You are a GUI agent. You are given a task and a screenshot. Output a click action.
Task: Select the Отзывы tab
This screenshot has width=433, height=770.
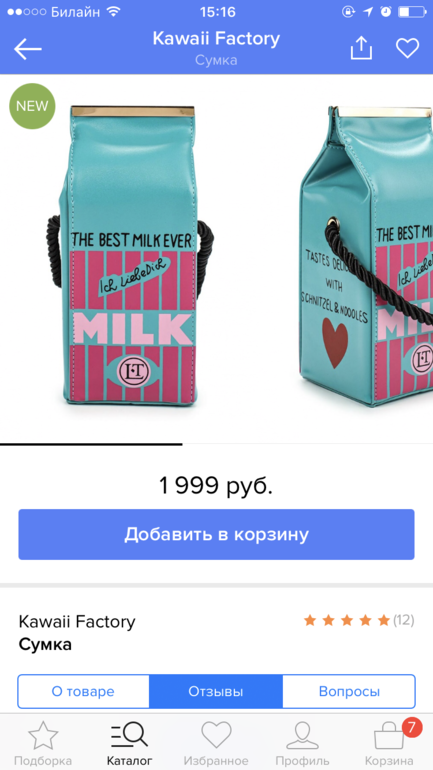(216, 691)
